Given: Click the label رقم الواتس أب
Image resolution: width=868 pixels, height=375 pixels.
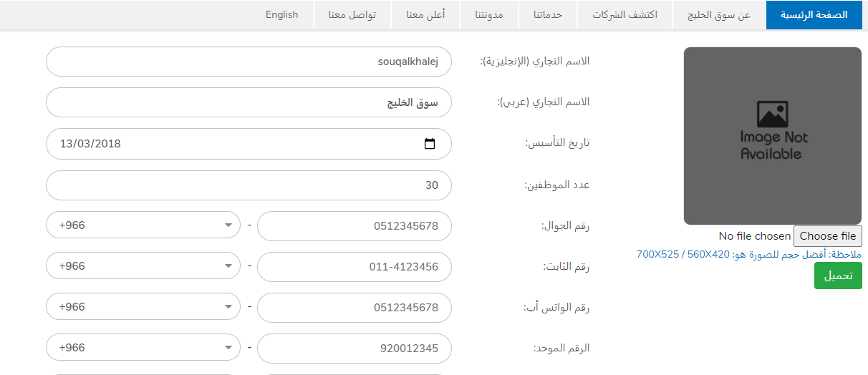Looking at the screenshot, I should tap(556, 307).
